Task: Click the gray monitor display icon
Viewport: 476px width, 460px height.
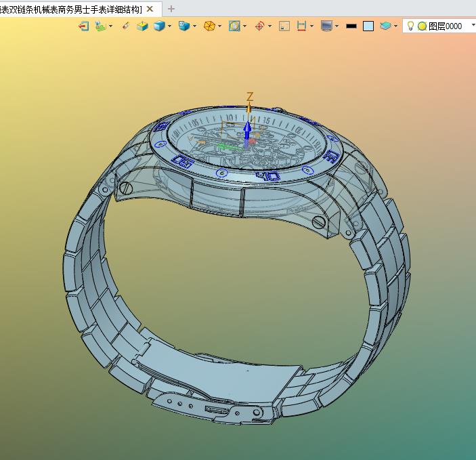Action: coord(326,26)
